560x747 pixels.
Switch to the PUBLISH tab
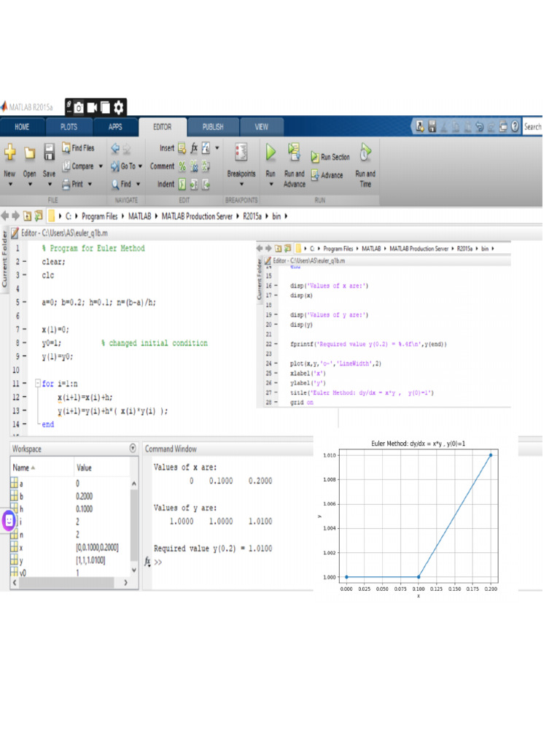pyautogui.click(x=213, y=127)
